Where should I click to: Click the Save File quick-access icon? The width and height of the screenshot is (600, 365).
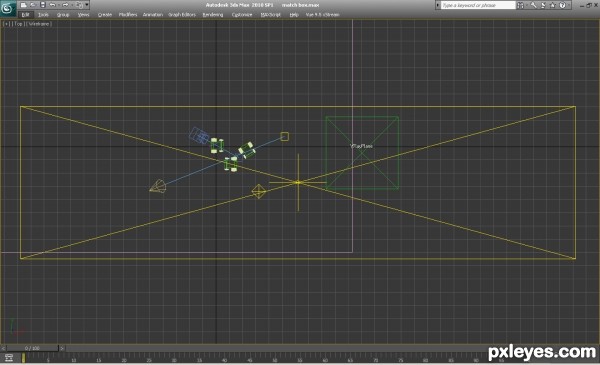point(43,5)
